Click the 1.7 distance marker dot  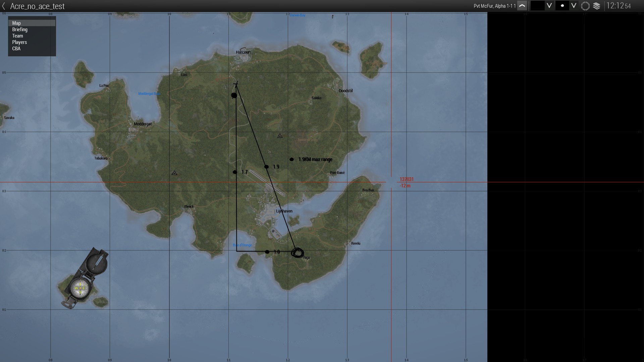235,172
